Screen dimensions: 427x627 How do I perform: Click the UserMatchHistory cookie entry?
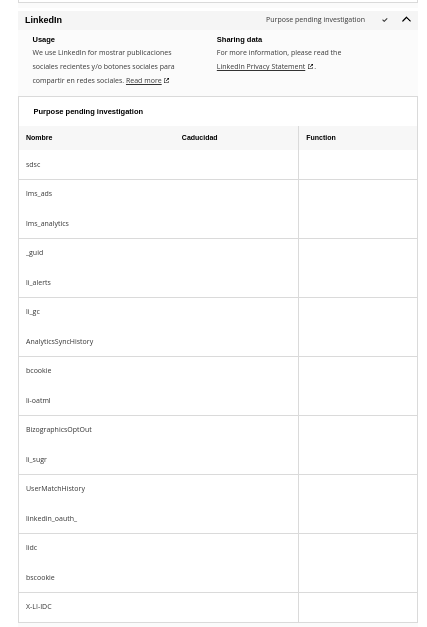point(55,489)
